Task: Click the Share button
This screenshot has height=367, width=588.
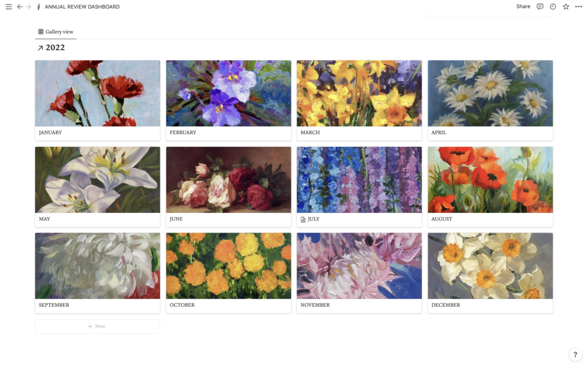Action: pyautogui.click(x=523, y=6)
